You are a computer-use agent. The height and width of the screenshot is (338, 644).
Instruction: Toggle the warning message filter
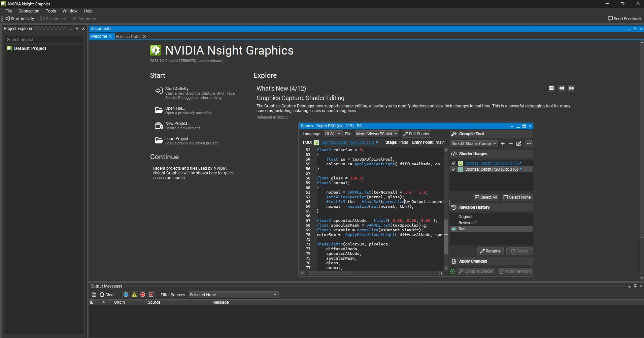pos(134,295)
